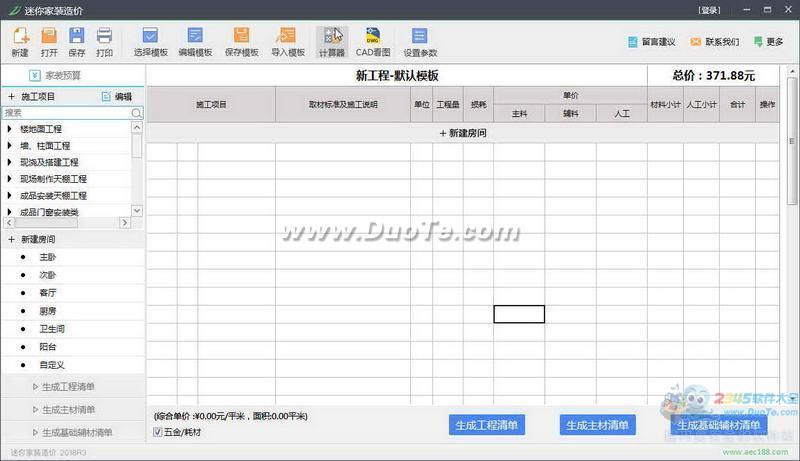
Task: Open a file with the 打开 icon
Action: [49, 40]
